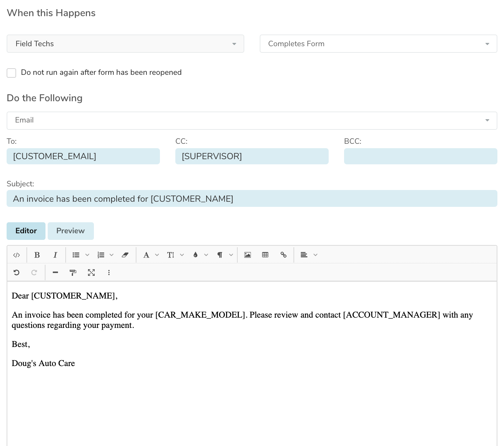Open the code view in the email editor

point(17,255)
